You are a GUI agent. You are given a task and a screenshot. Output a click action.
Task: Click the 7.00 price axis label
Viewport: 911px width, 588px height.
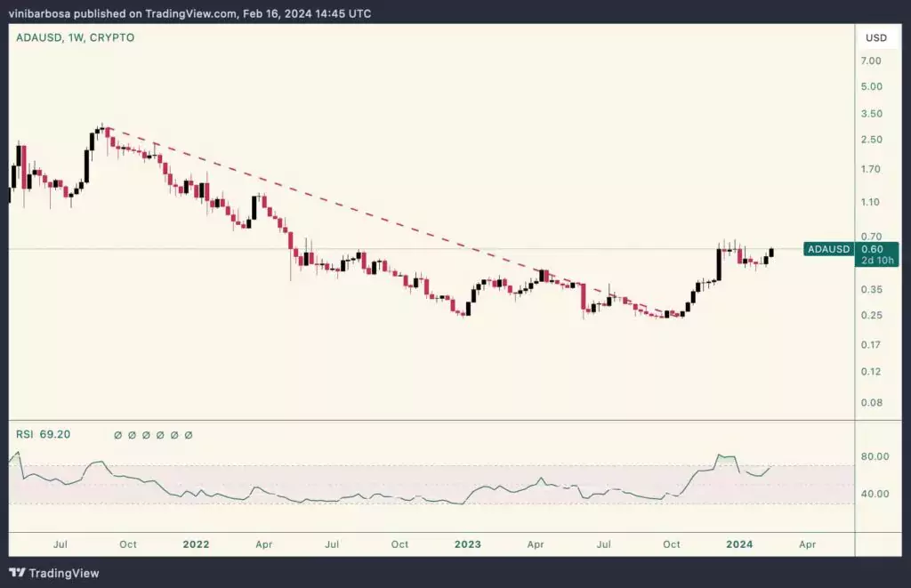coord(871,61)
